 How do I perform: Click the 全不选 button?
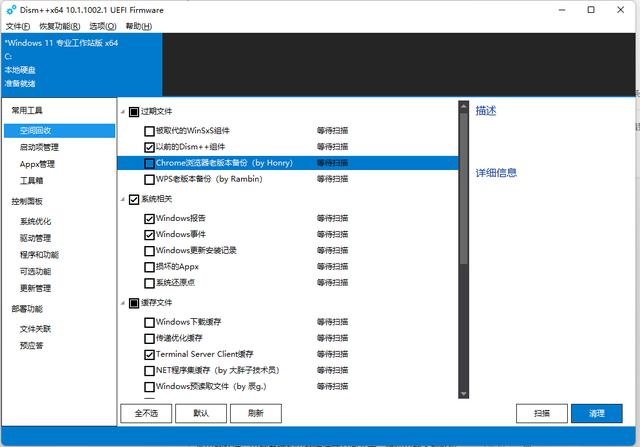tap(145, 413)
